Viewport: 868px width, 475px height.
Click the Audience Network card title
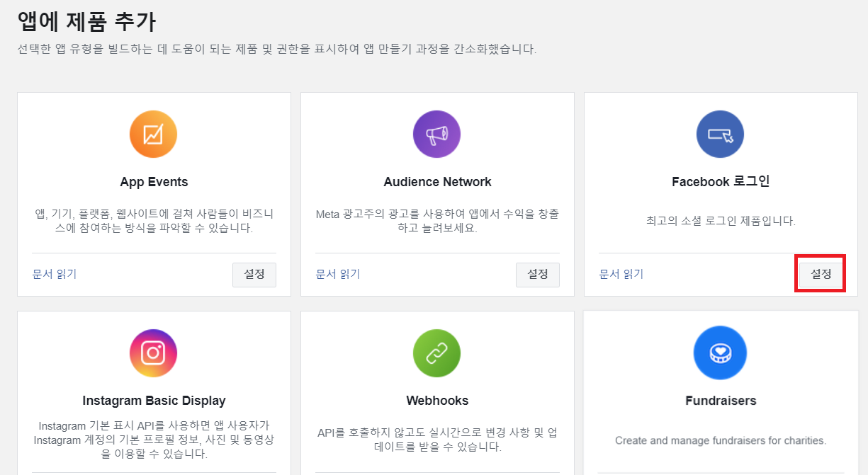(x=437, y=182)
